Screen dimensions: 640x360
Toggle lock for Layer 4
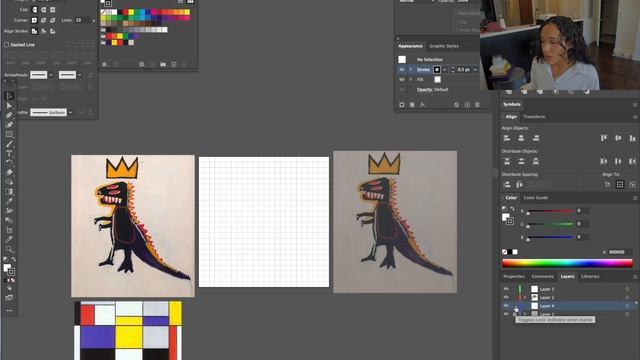pyautogui.click(x=515, y=306)
